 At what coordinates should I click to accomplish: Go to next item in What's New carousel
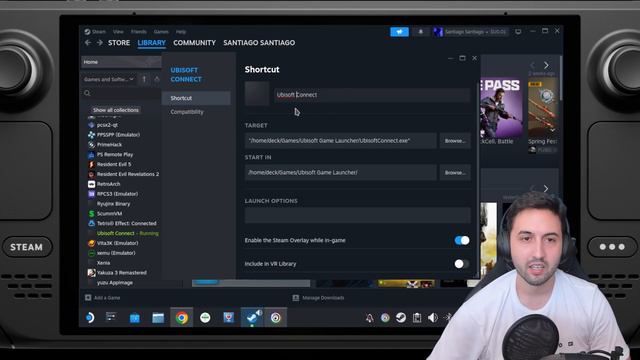[546, 65]
